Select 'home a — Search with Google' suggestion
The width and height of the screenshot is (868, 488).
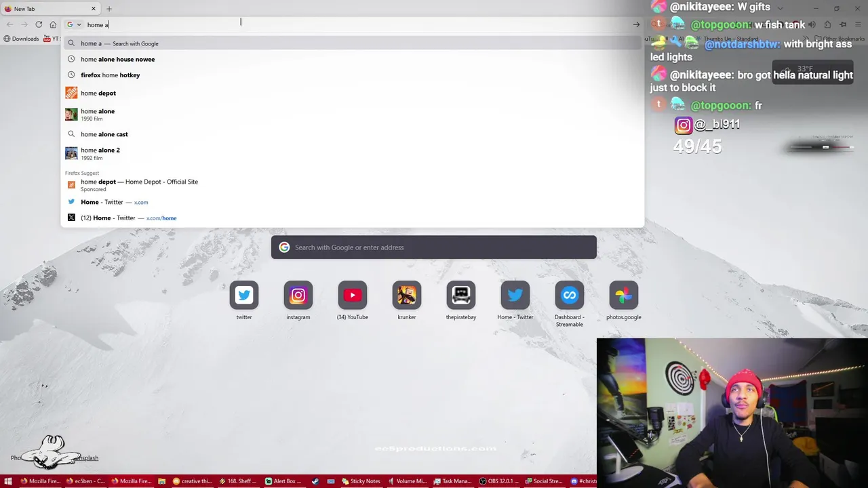tap(353, 43)
